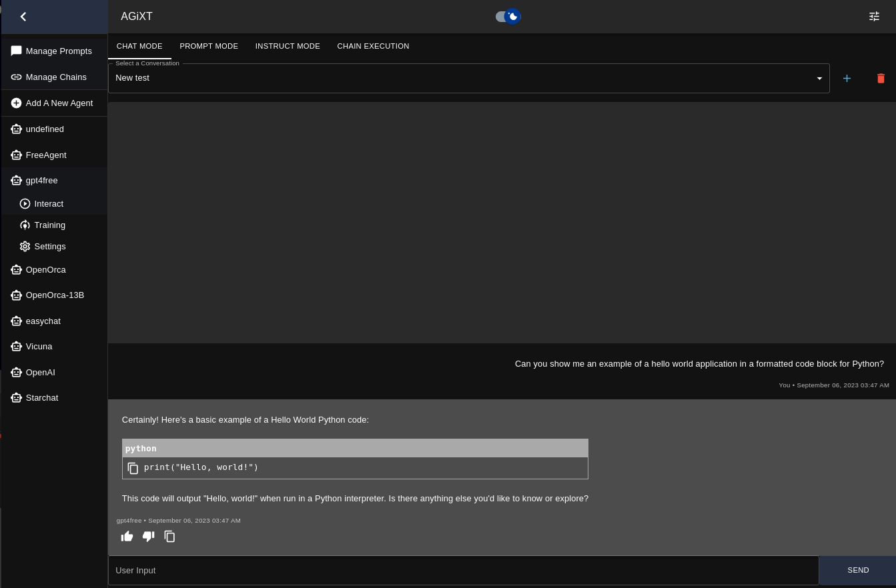Screen dimensions: 896x588
Task: Give thumbs down on the response
Action: 148,536
